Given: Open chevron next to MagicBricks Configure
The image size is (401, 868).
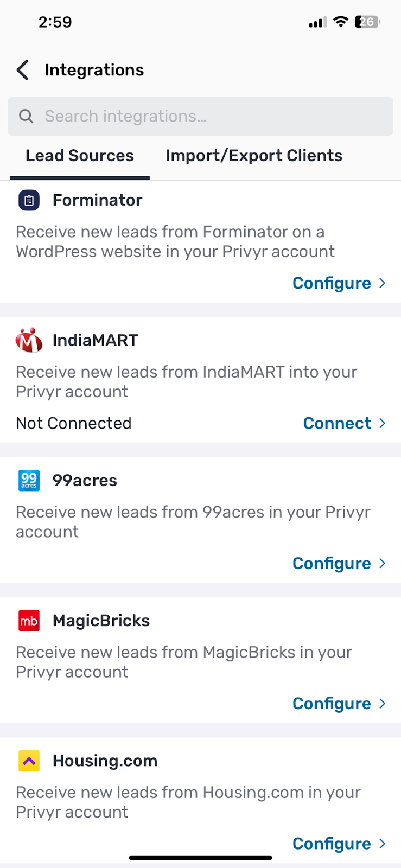Looking at the screenshot, I should coord(383,703).
